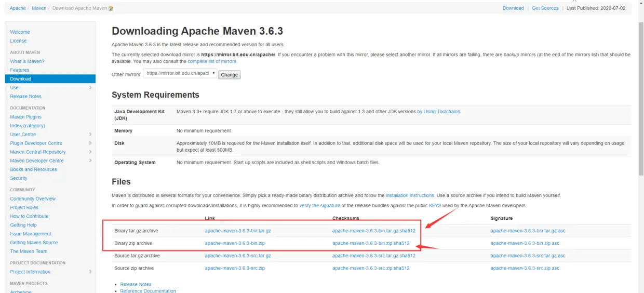Expand the User Centre submenu arrow
Screen dimensions: 644x293
tap(90, 134)
